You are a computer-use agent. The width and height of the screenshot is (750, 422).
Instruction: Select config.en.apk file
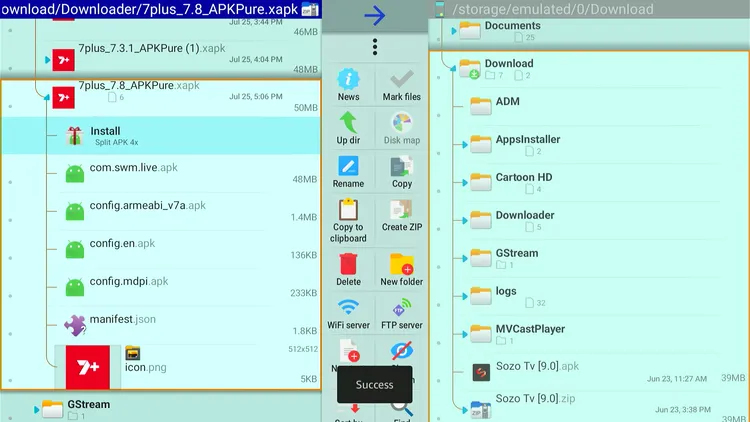click(x=161, y=249)
